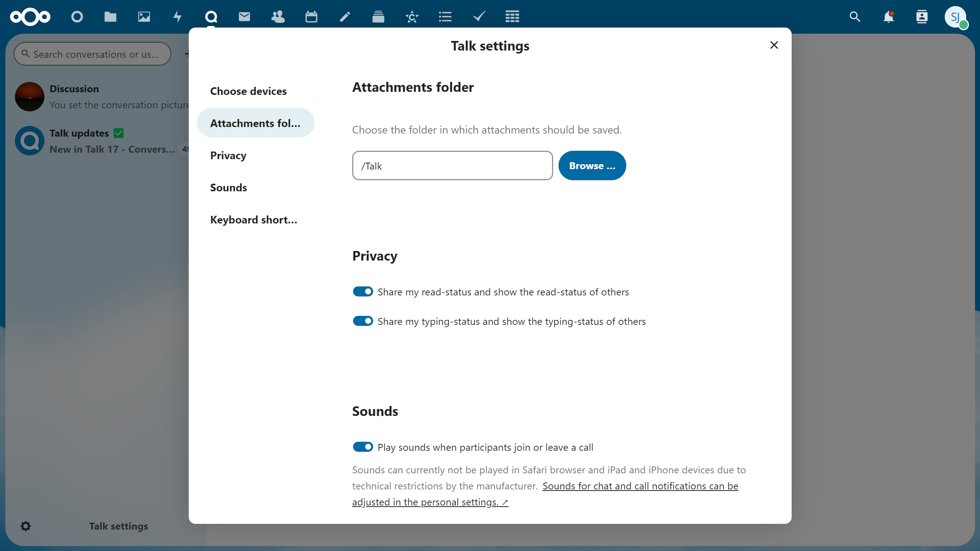Open the Mail app
The width and height of the screenshot is (980, 551).
click(245, 17)
